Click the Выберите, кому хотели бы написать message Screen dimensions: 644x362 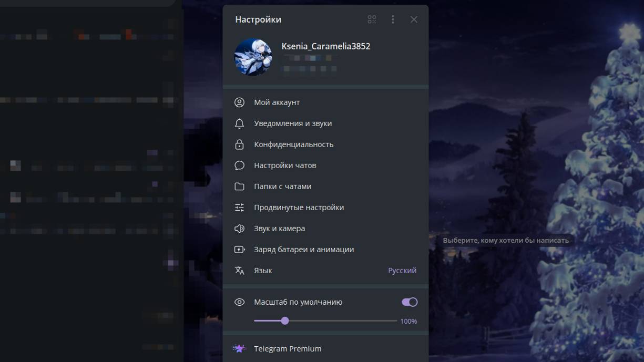506,240
